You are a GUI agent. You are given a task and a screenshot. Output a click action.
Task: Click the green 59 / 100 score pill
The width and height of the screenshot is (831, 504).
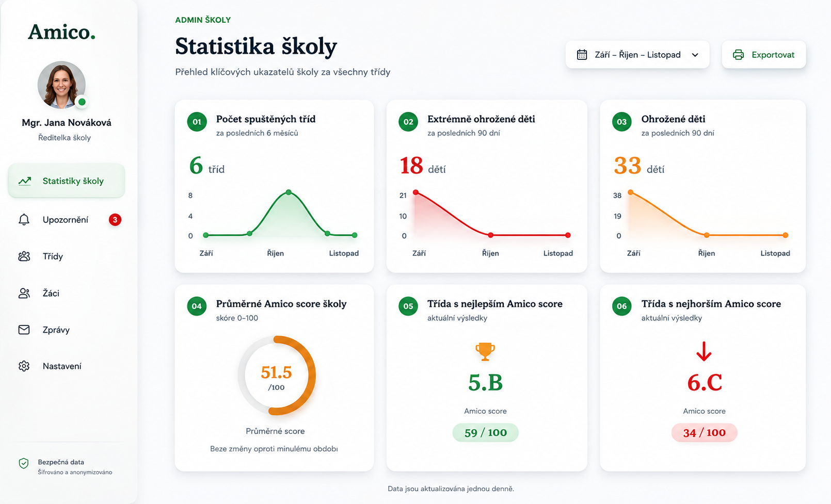(485, 432)
